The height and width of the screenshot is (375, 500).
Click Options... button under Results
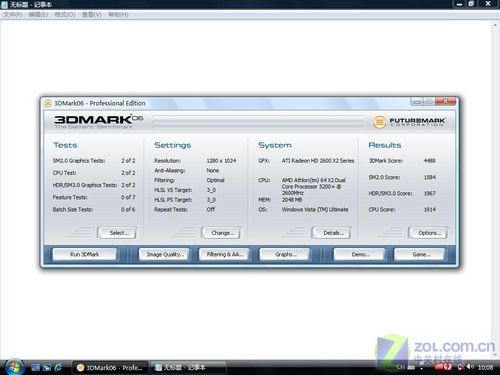[x=428, y=233]
